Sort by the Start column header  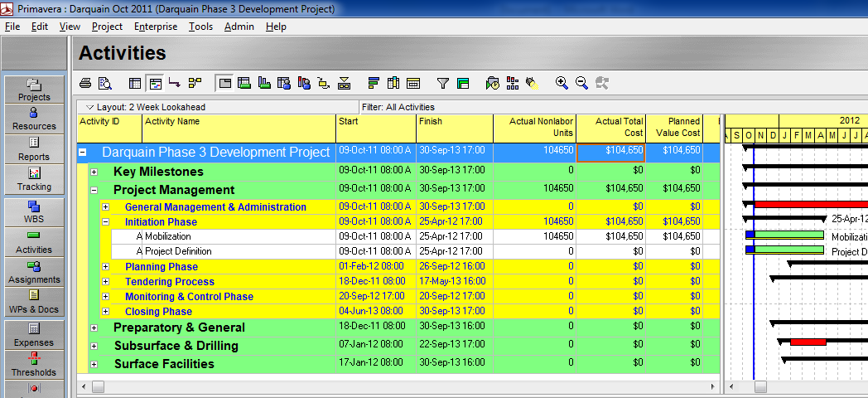point(376,128)
